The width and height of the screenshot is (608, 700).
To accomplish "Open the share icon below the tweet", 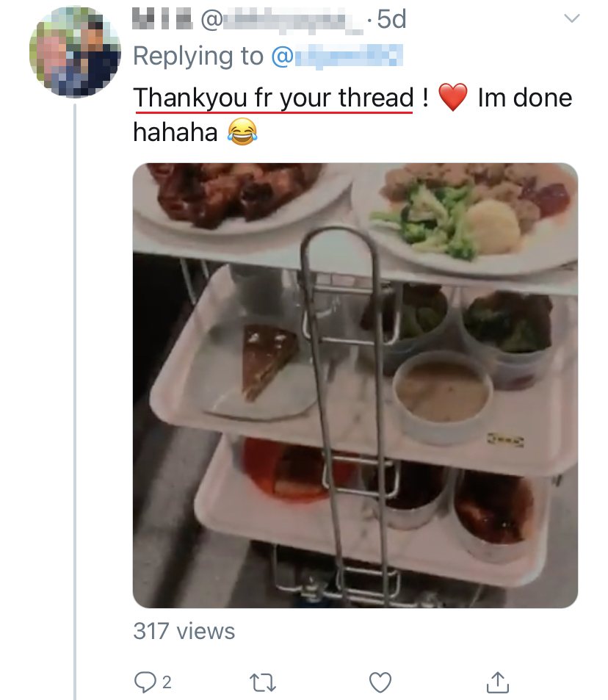I will click(498, 682).
